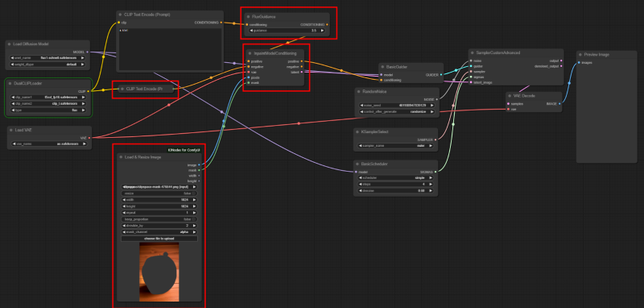This screenshot has height=308, width=644.
Task: Expand the collapsed CLIP Text Encode node dot
Action: 122,89
